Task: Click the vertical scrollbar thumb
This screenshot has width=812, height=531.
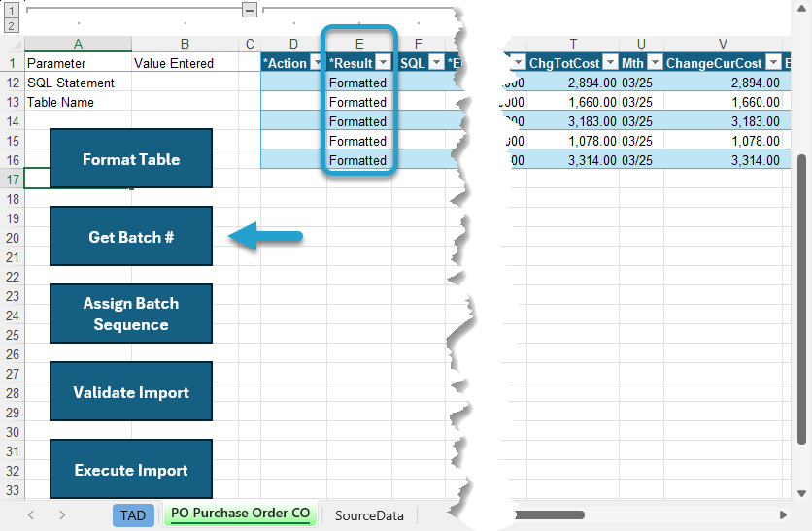Action: pos(801,299)
